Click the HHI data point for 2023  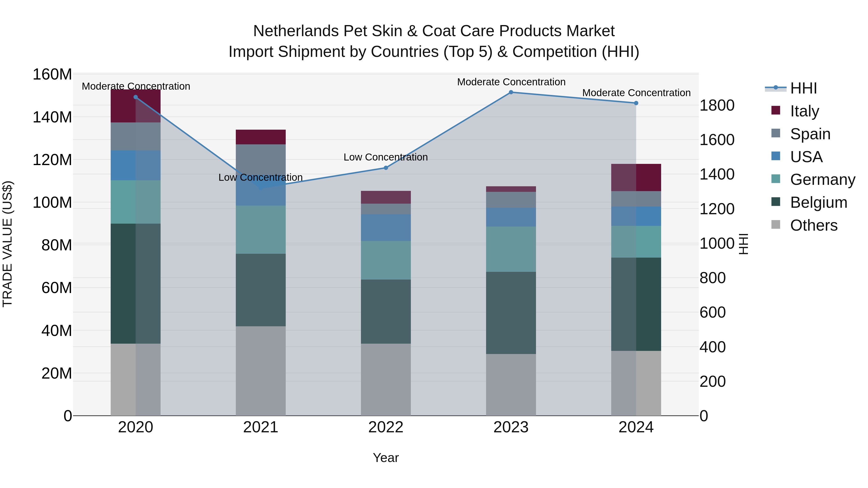[x=511, y=92]
